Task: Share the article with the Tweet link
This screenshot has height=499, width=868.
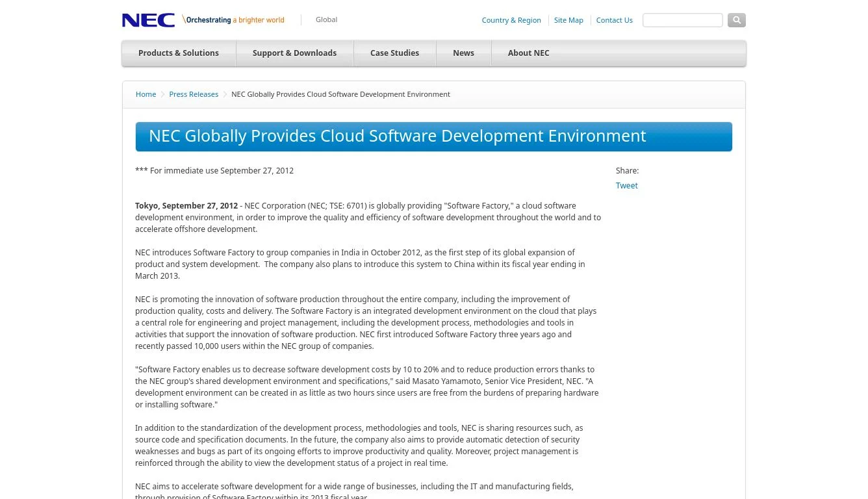Action: 626,186
